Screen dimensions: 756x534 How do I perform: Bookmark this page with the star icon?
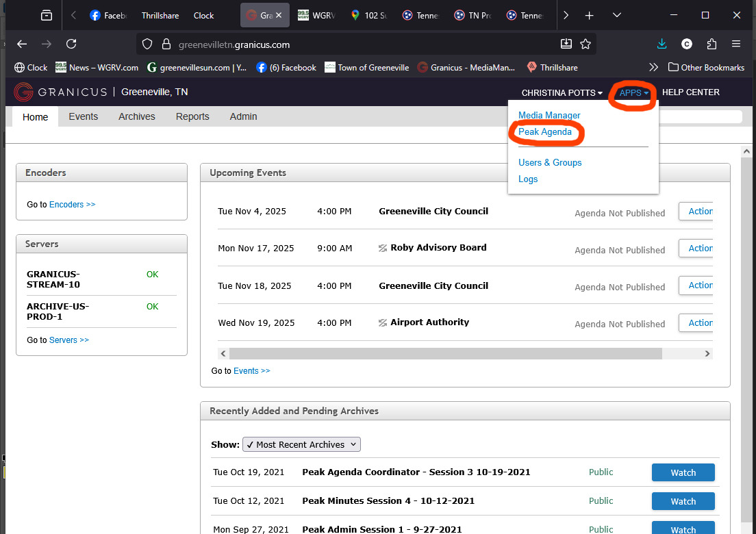point(585,43)
